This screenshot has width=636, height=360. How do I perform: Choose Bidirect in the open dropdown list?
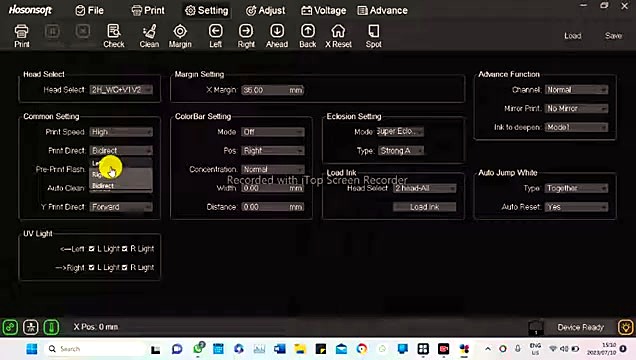coord(120,186)
